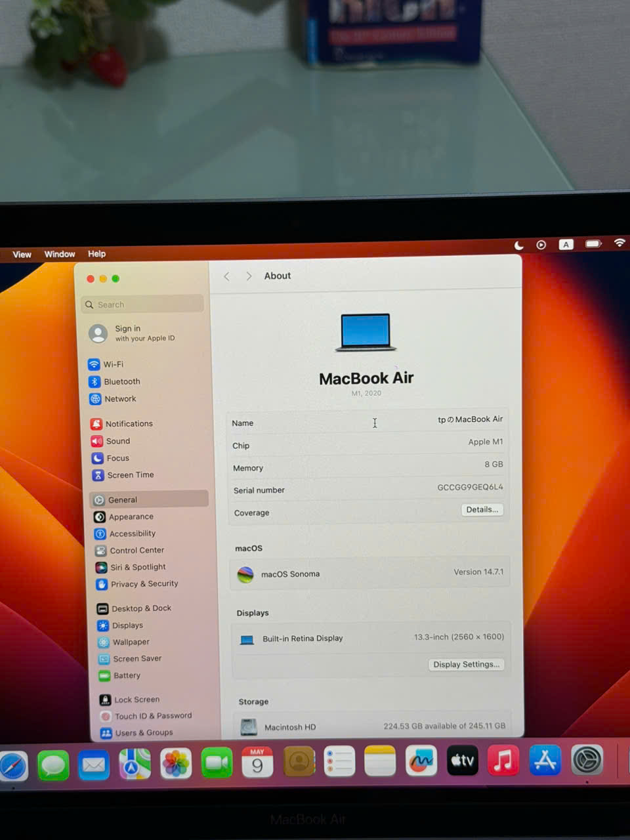Image resolution: width=630 pixels, height=840 pixels.
Task: Click Macintosh HD storage row
Action: (x=373, y=726)
